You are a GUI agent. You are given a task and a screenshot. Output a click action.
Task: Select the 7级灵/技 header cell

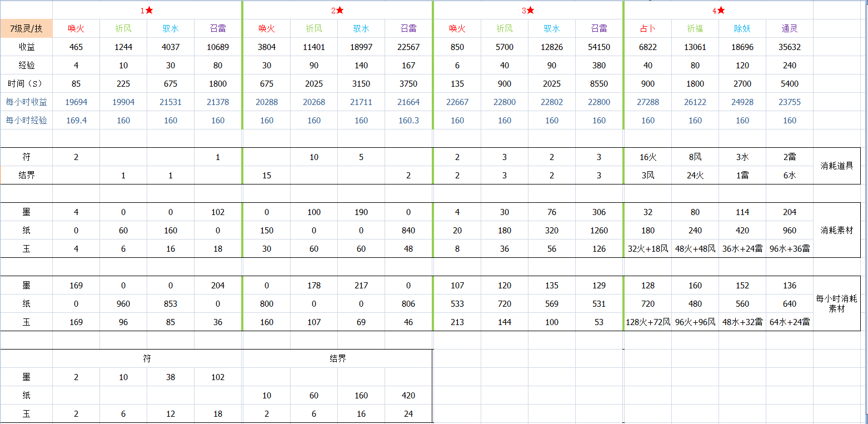(27, 28)
